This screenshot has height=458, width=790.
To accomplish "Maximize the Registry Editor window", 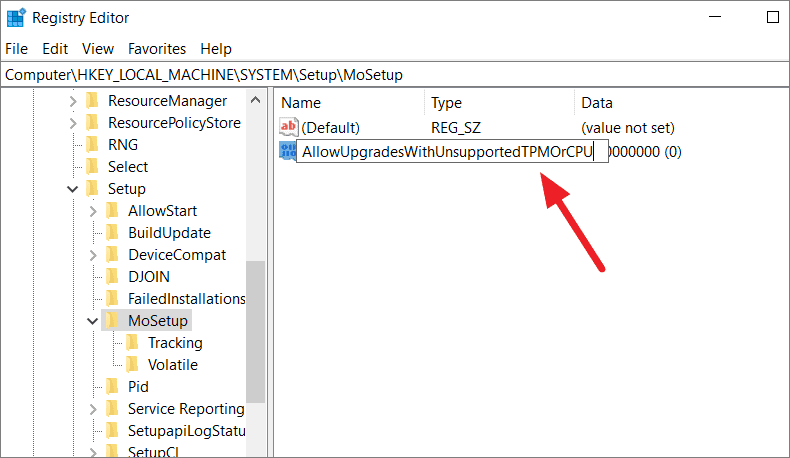I will coord(773,17).
